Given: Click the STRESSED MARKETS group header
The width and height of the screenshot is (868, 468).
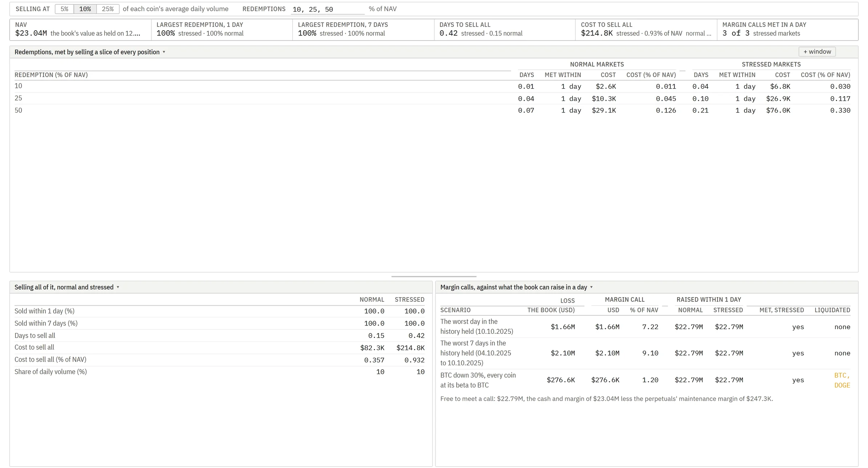Looking at the screenshot, I should coord(771,64).
